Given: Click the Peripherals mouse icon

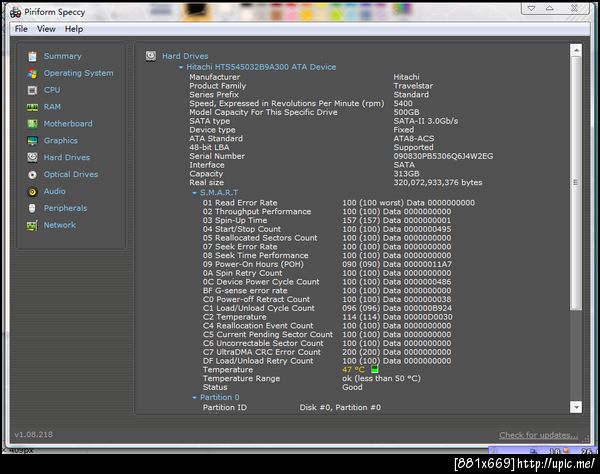Looking at the screenshot, I should point(32,208).
